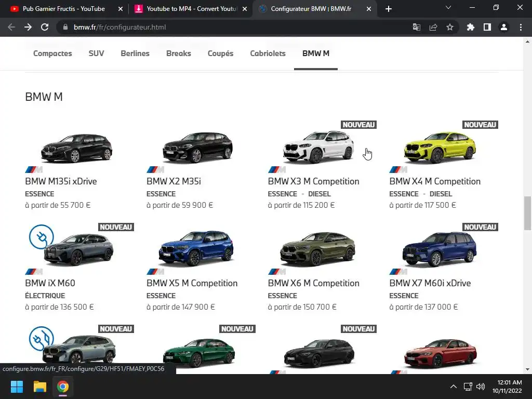Image resolution: width=532 pixels, height=399 pixels.
Task: Click the page vertical scrollbar thumb
Action: (x=527, y=213)
